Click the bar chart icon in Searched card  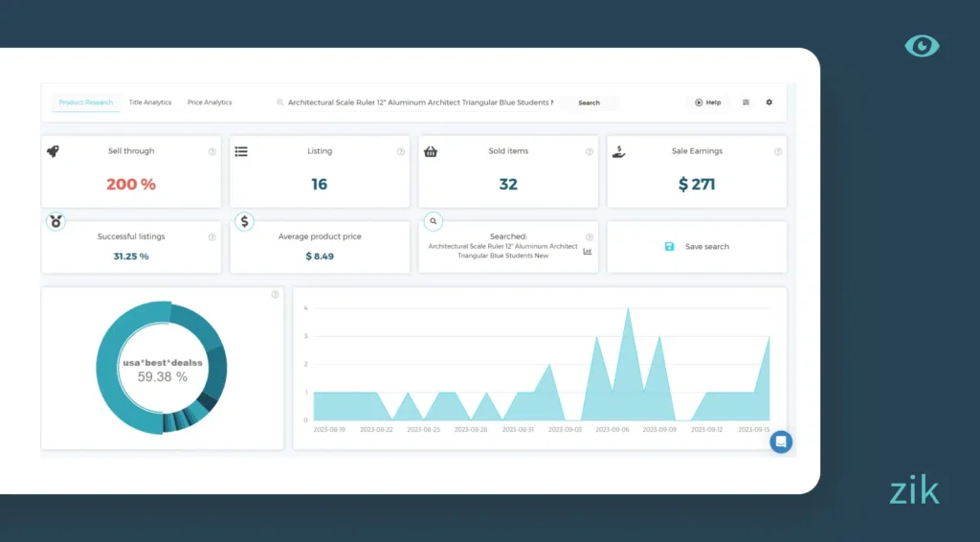click(x=588, y=252)
